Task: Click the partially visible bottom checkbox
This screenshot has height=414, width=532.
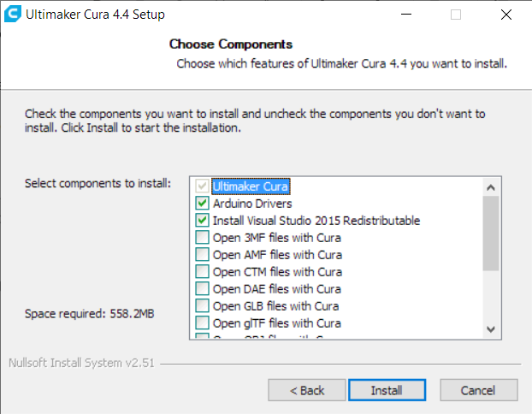Action: (202, 338)
